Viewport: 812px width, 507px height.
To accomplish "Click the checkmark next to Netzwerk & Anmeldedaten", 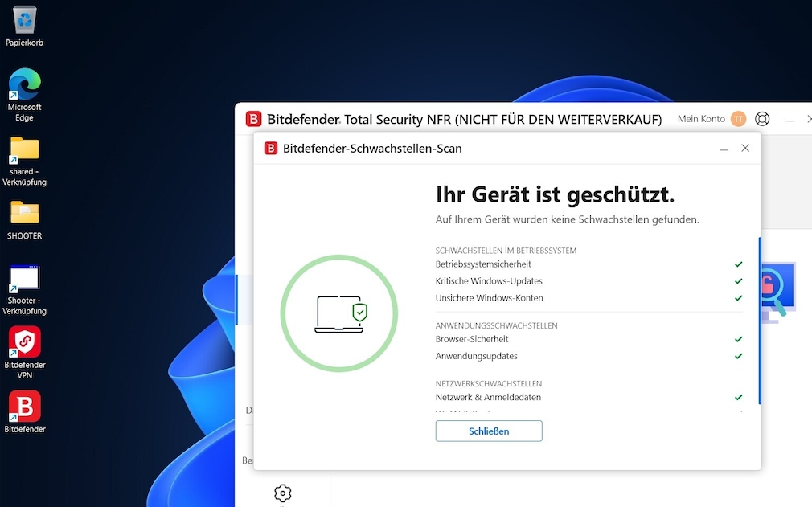I will (738, 397).
